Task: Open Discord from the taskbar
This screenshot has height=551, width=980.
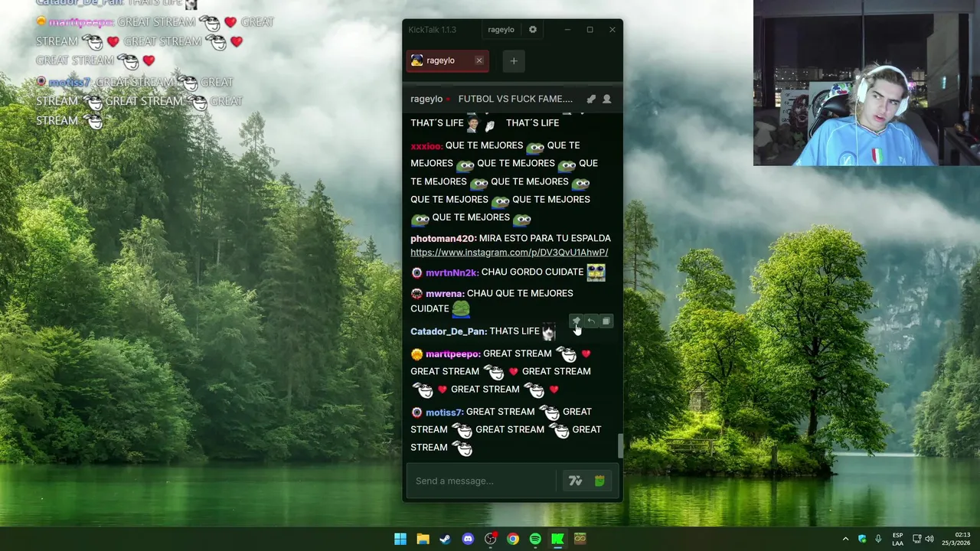Action: click(468, 539)
